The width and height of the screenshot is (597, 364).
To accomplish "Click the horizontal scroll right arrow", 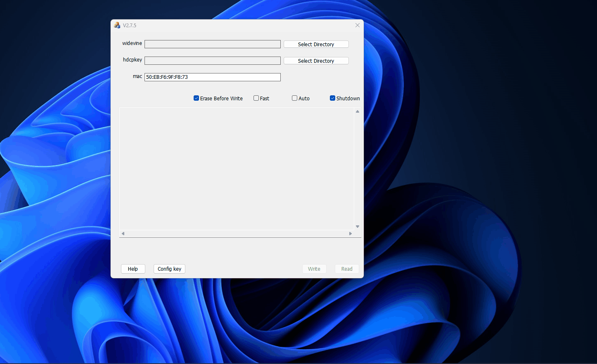I will (x=351, y=234).
